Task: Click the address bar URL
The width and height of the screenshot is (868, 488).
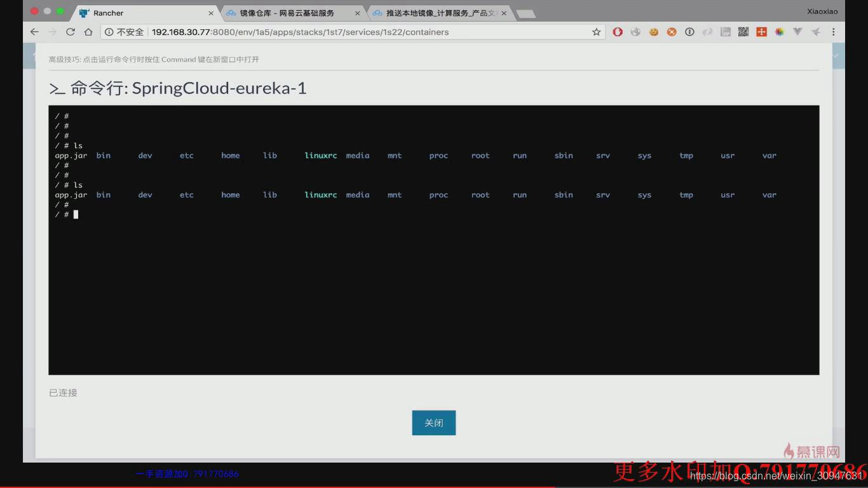Action: click(x=300, y=32)
